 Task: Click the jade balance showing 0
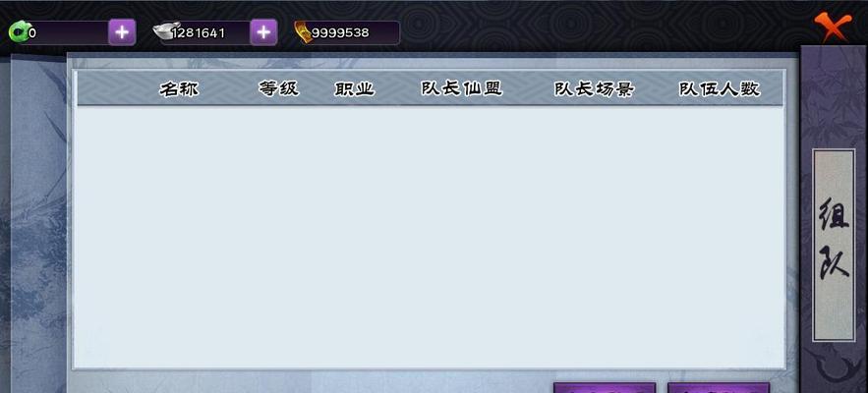coord(32,33)
